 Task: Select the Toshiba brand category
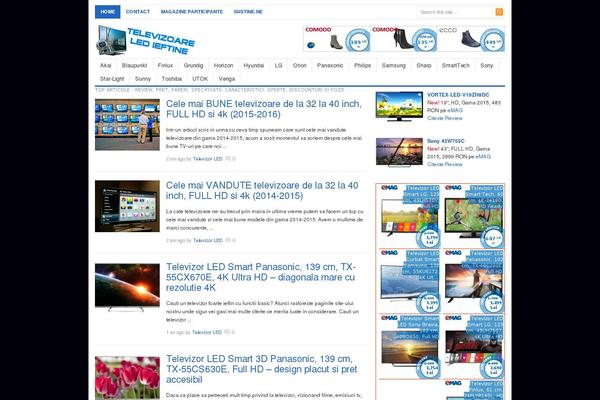pyautogui.click(x=171, y=79)
